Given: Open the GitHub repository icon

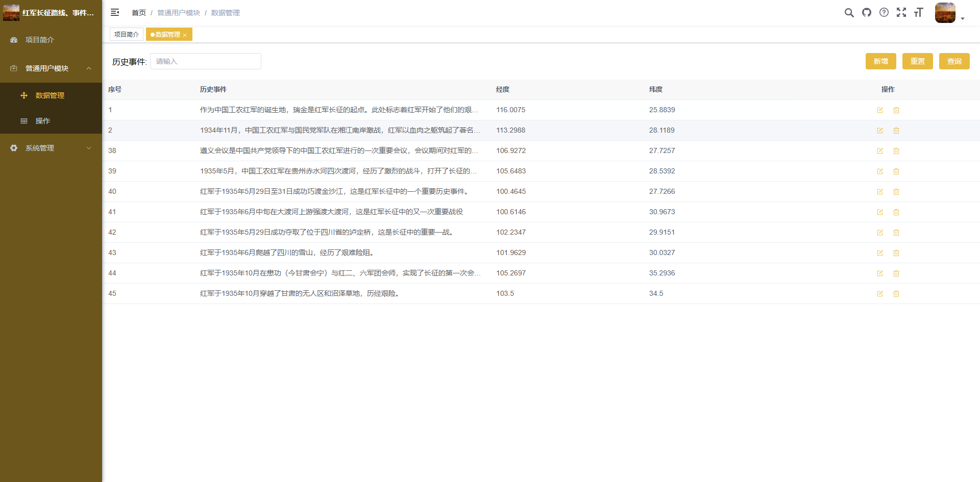Looking at the screenshot, I should click(866, 13).
